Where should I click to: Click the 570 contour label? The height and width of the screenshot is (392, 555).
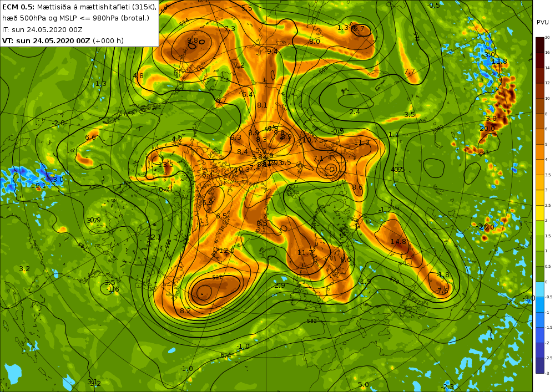click(x=394, y=281)
